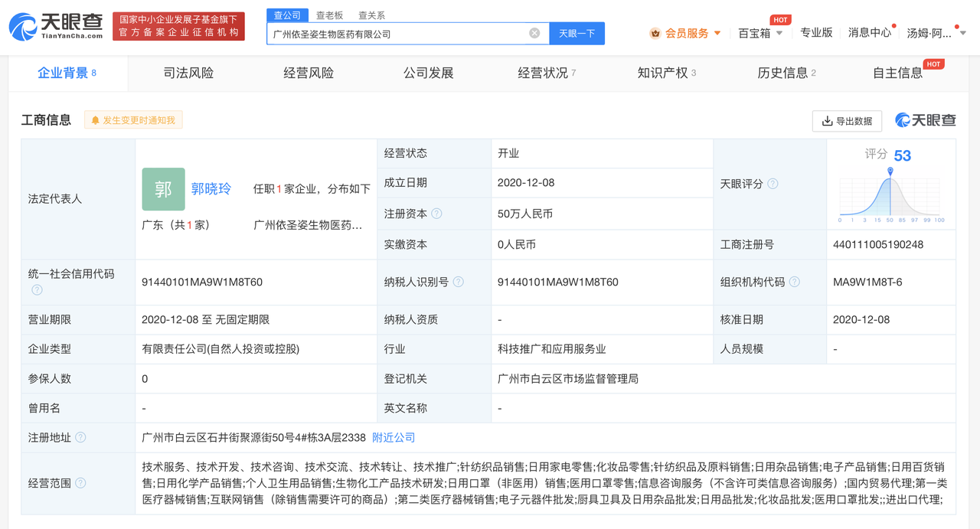Click help icon beside 经营范围
The width and height of the screenshot is (980, 529).
pos(80,483)
